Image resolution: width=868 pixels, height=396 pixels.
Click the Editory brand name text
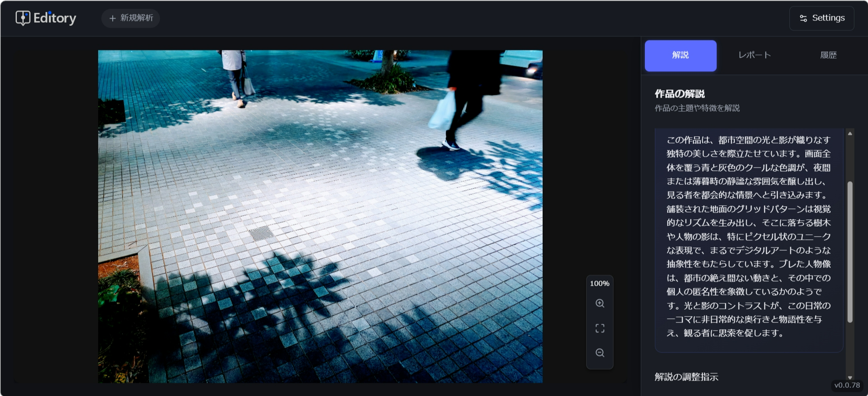pos(55,18)
